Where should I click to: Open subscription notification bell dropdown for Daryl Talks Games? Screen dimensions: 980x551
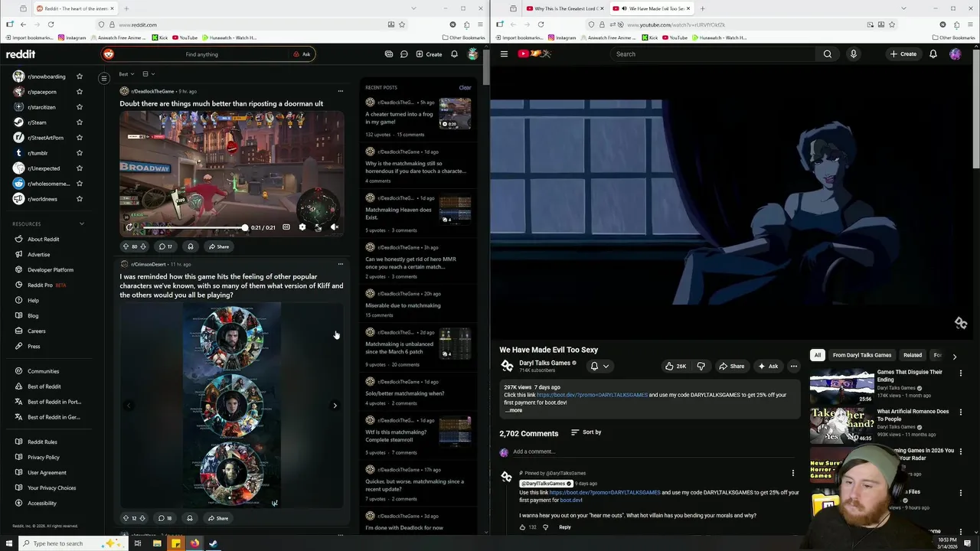599,367
